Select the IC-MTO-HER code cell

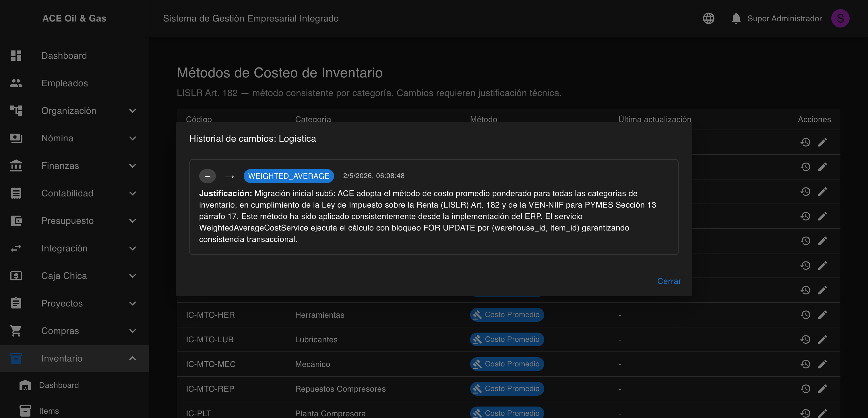[x=210, y=315]
